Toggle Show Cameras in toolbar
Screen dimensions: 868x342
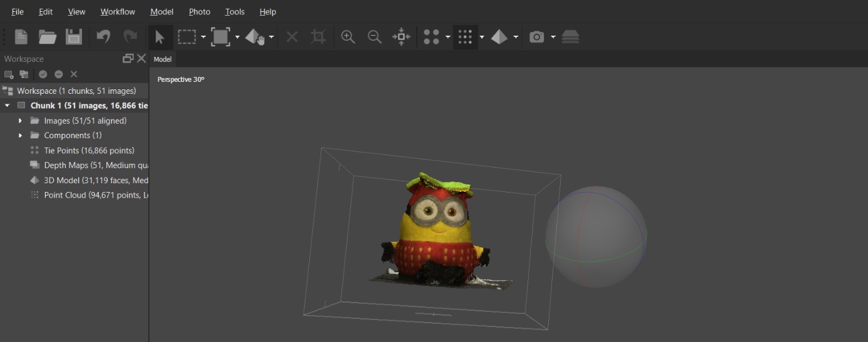click(536, 37)
